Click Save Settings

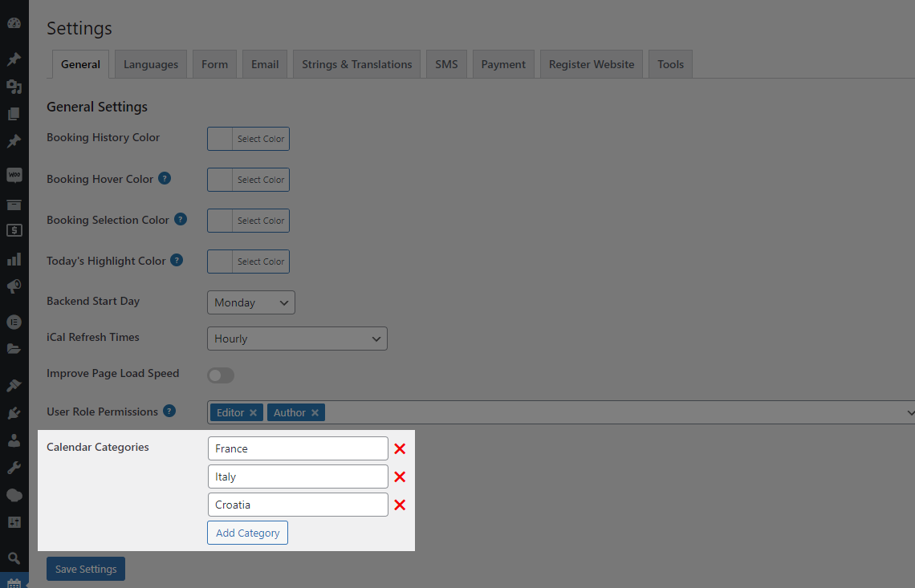(x=85, y=568)
